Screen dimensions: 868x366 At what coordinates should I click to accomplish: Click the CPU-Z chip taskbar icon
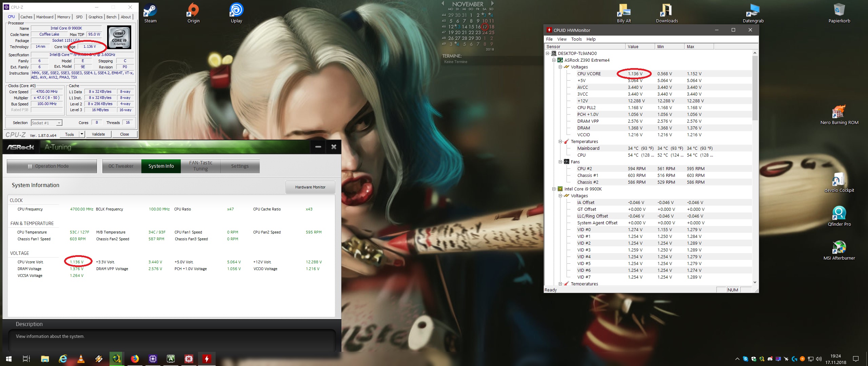click(x=153, y=359)
